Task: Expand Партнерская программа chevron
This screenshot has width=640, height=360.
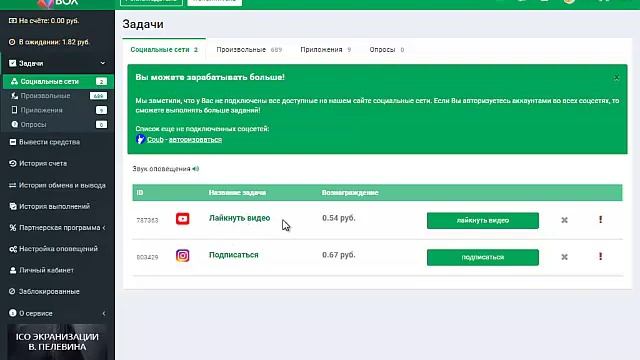Action: [x=104, y=228]
